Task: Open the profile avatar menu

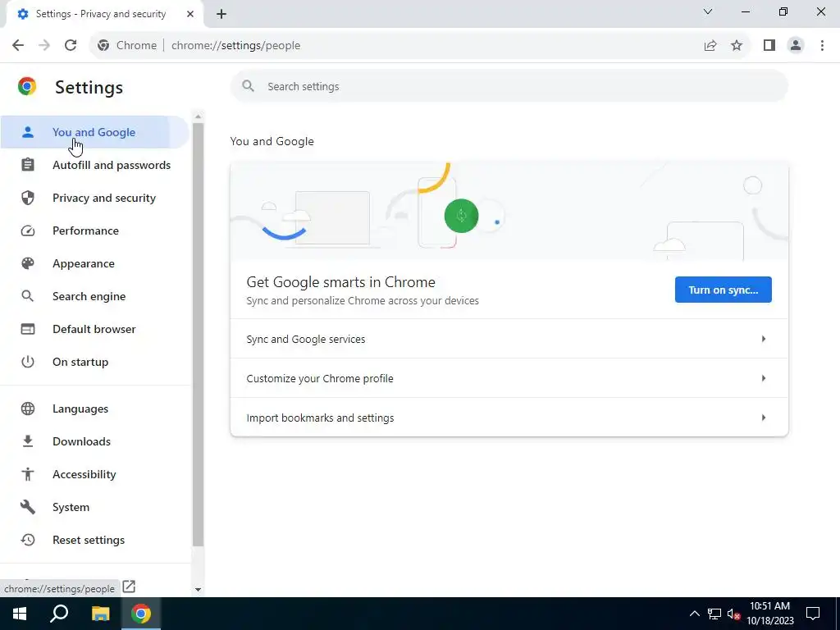Action: click(x=796, y=46)
